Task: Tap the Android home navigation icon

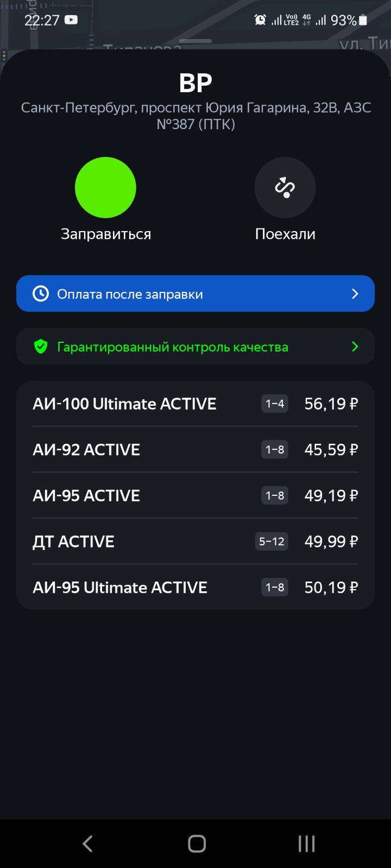Action: click(197, 844)
